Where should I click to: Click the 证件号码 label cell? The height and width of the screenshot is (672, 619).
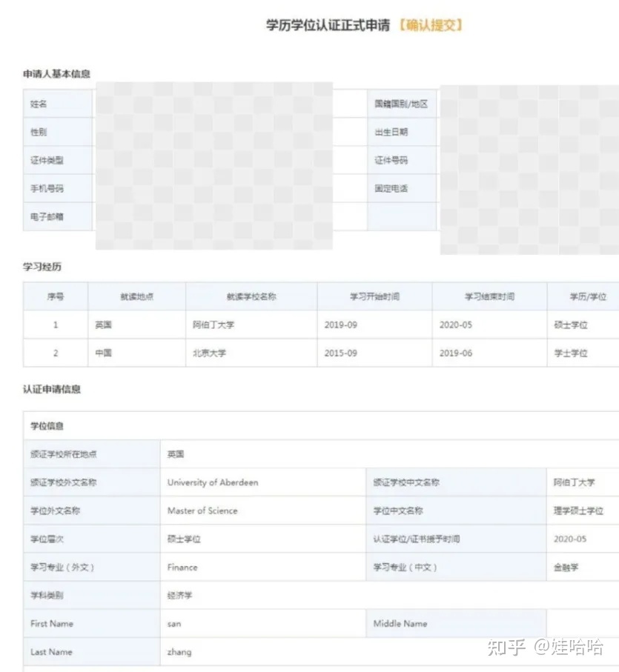coord(402,160)
